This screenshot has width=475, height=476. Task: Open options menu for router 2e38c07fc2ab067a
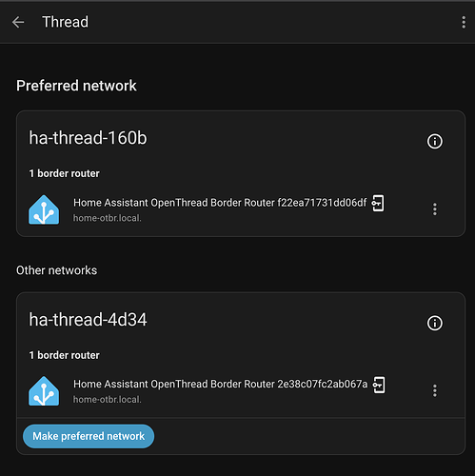(x=435, y=390)
